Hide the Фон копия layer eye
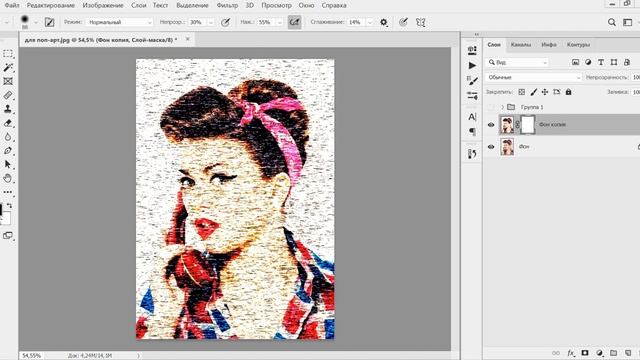Viewport: 640px width, 360px height. (x=491, y=125)
